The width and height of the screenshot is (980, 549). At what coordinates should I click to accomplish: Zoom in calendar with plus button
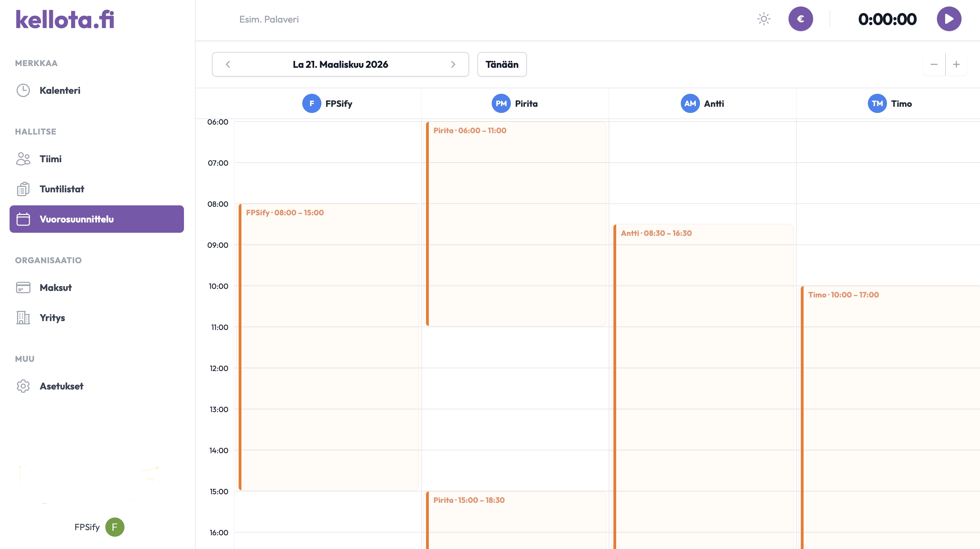[956, 64]
